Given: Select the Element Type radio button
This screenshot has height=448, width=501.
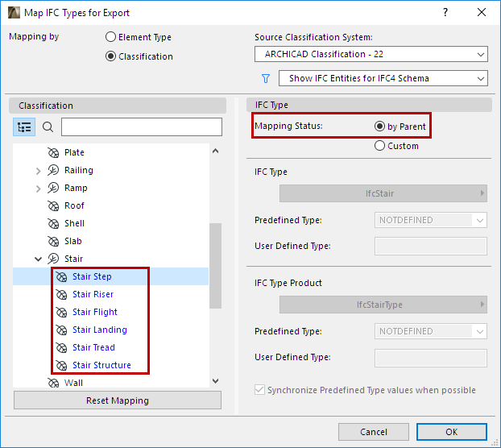Looking at the screenshot, I should click(111, 37).
